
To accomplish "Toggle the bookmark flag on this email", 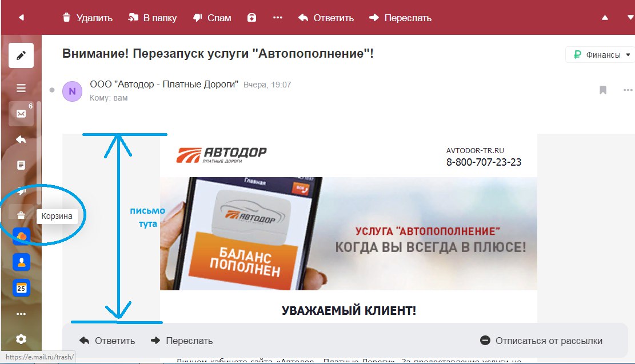I will click(603, 90).
